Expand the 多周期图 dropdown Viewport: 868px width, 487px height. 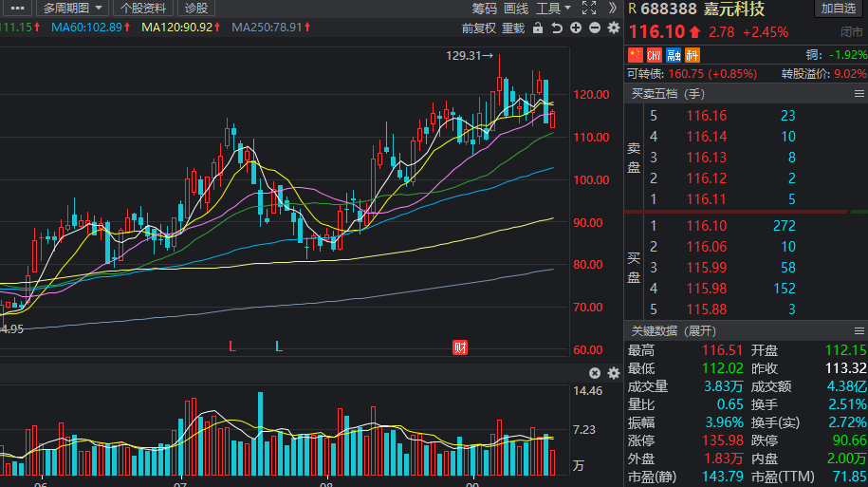tap(75, 9)
